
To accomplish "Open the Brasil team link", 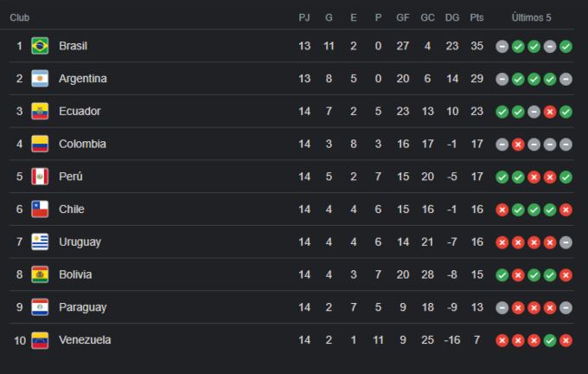I will [73, 46].
